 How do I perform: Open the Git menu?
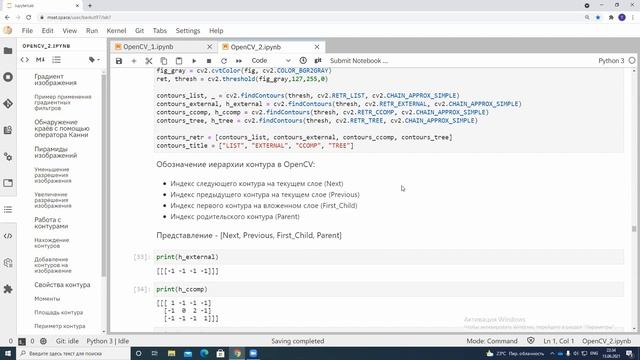click(x=139, y=31)
